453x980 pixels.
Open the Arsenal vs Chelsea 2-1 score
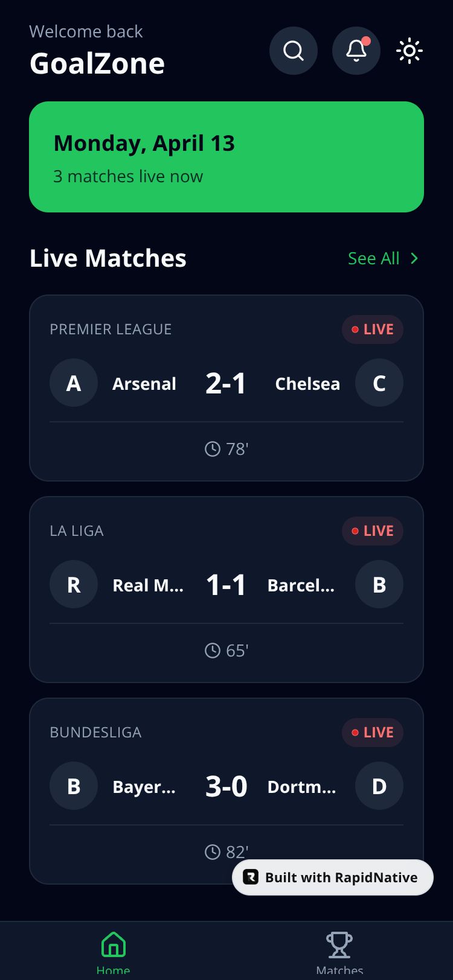pos(226,383)
